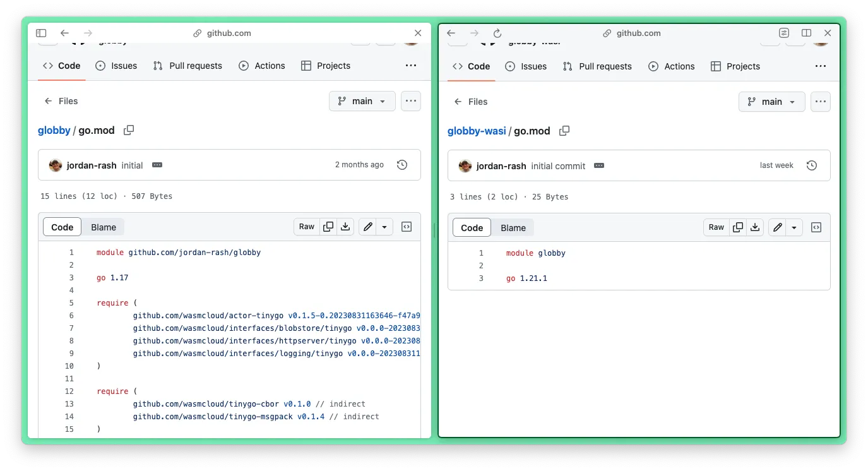Click line number 5 in globby go.mod
The height and width of the screenshot is (471, 868).
(71, 302)
